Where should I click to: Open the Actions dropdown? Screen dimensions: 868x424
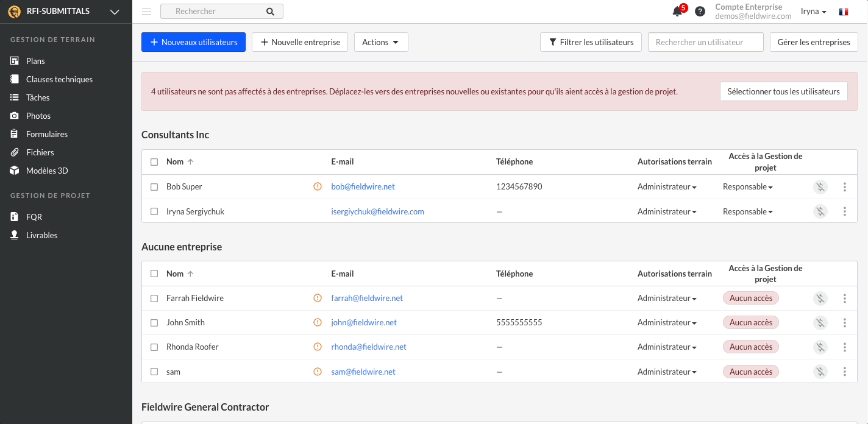[381, 42]
